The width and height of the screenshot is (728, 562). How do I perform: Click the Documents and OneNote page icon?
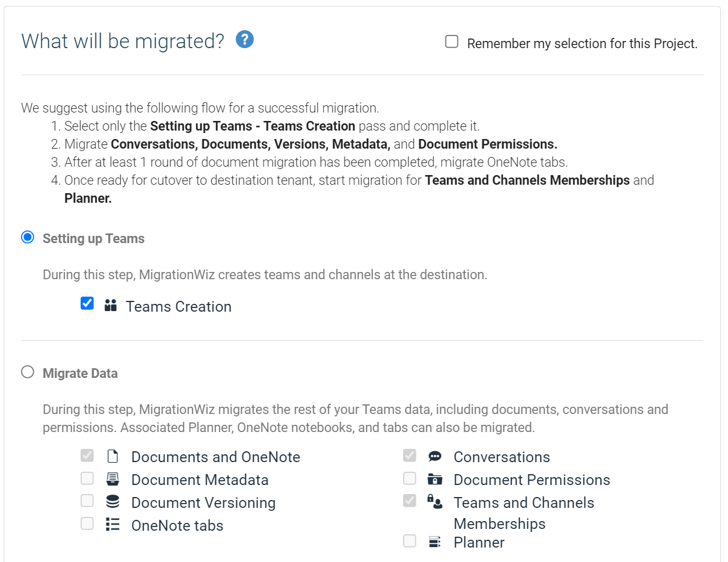pyautogui.click(x=113, y=456)
